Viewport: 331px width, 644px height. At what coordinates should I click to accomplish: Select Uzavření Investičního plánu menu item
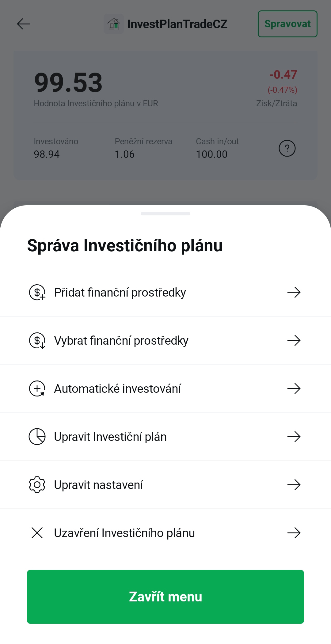pos(124,533)
